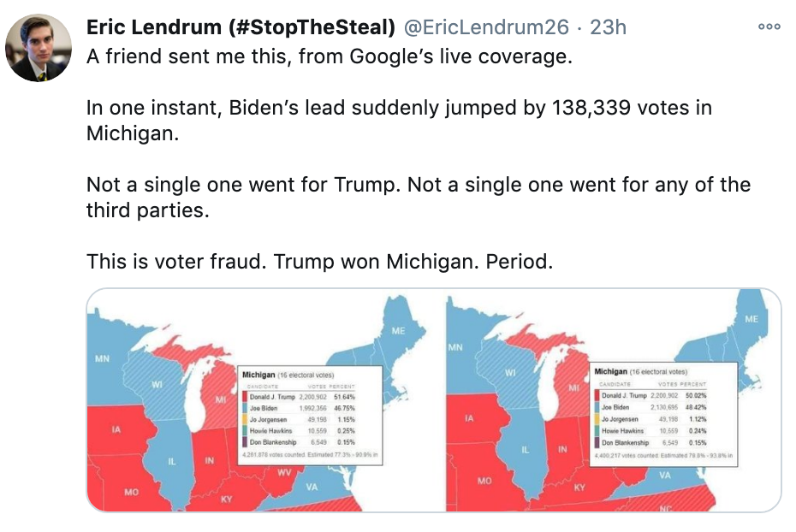Viewport: 796px width, 532px height.
Task: Open the left Michigan map image
Action: (261, 400)
